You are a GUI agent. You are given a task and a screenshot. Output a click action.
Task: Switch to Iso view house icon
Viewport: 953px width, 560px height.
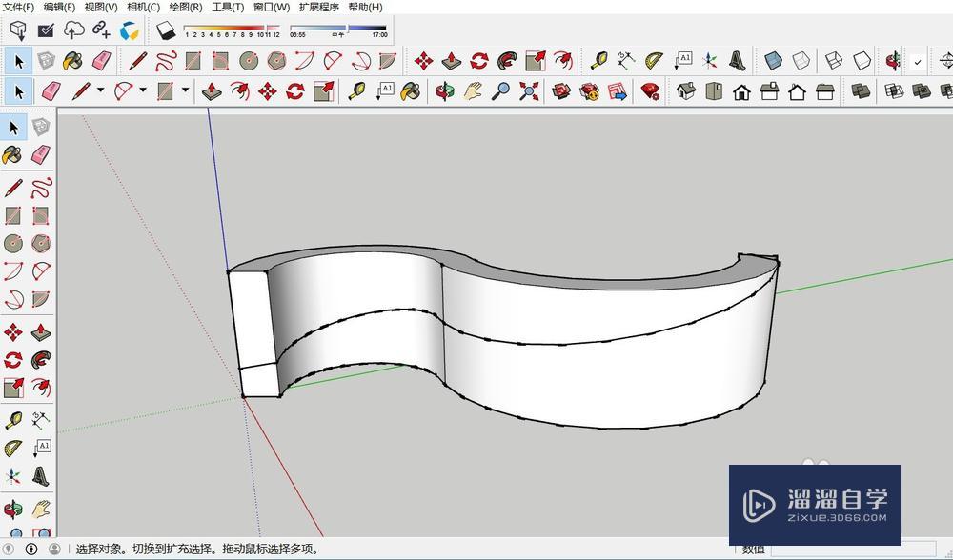[685, 91]
